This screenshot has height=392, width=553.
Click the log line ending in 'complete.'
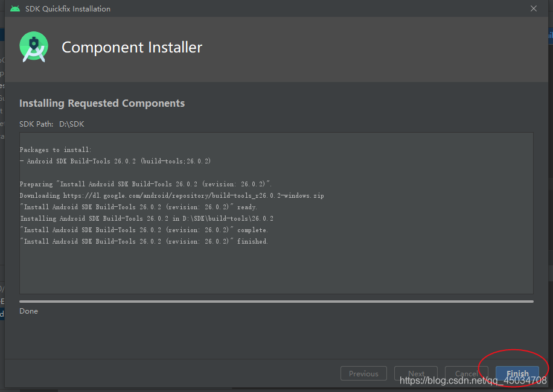144,230
